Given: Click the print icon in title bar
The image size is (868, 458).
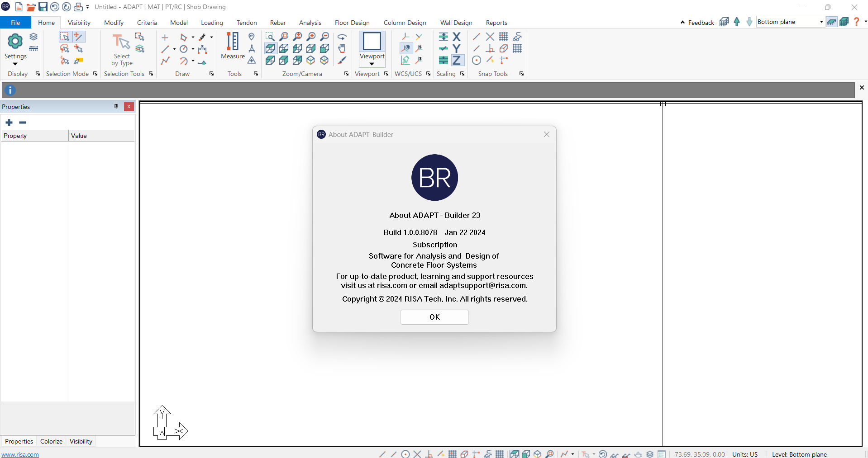Looking at the screenshot, I should (78, 7).
